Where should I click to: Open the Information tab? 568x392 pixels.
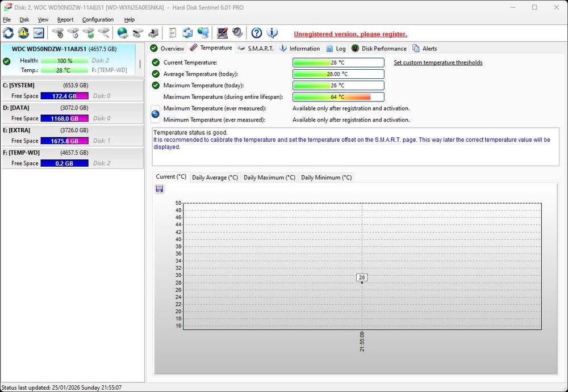[x=300, y=48]
